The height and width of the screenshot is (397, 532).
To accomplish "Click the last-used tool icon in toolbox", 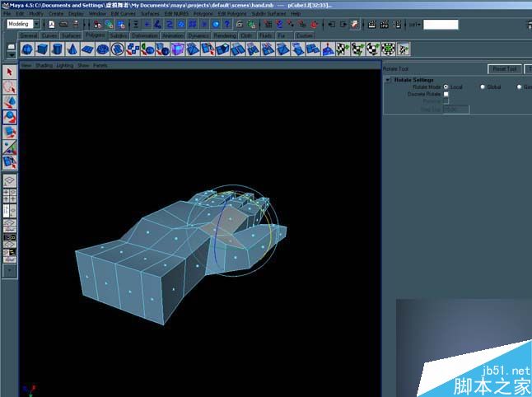I will [x=10, y=162].
